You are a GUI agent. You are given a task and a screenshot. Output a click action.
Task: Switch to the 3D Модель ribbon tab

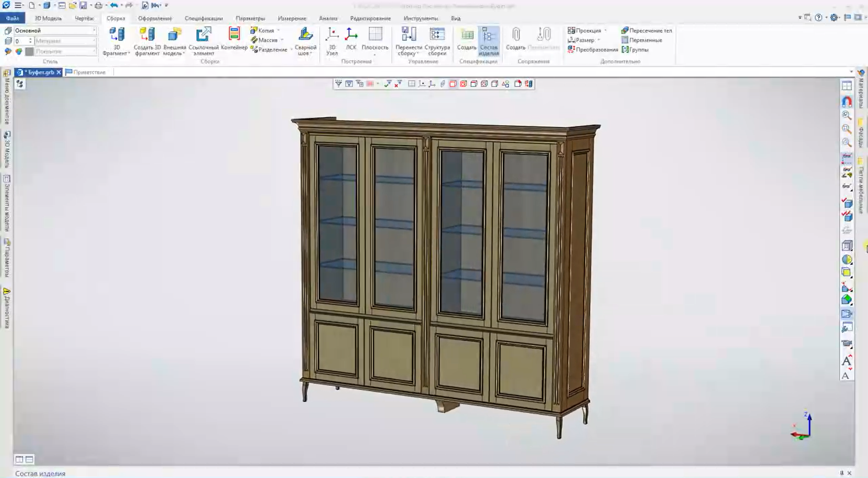48,18
